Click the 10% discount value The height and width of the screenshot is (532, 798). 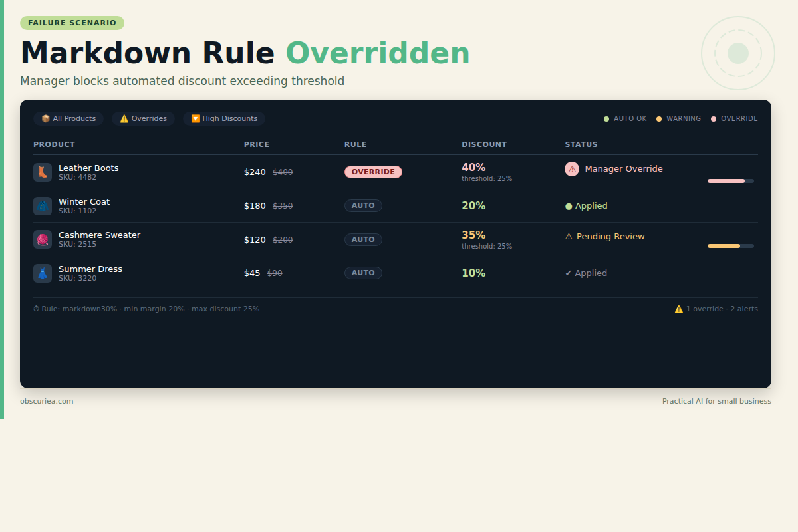473,273
